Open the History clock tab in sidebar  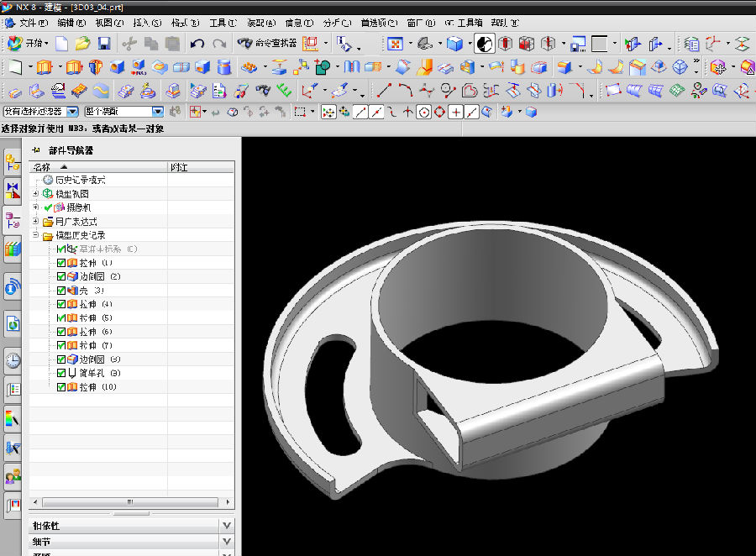click(13, 361)
